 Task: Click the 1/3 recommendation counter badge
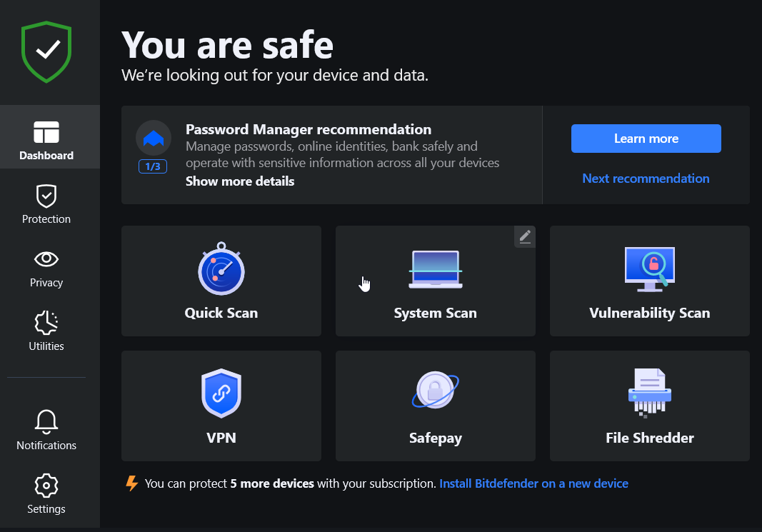click(153, 166)
